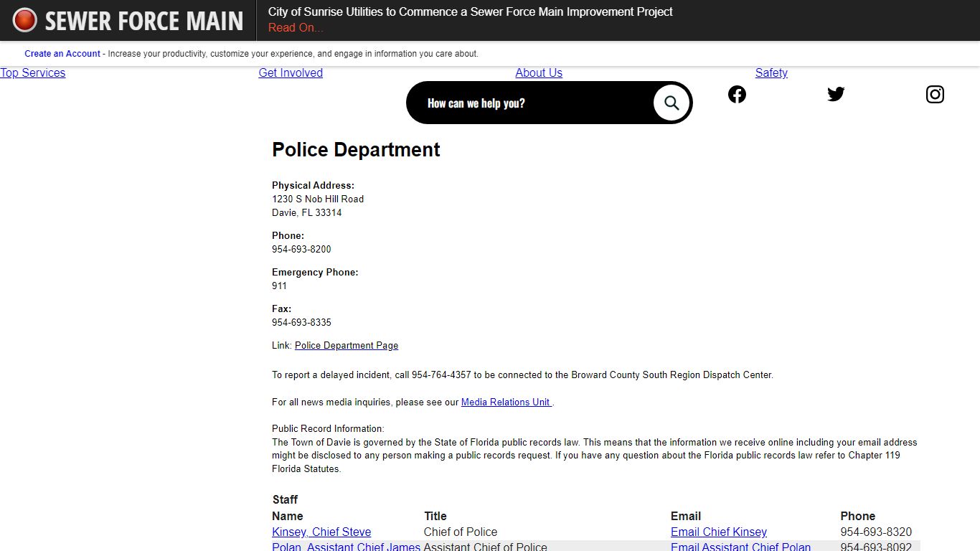Viewport: 980px width, 551px height.
Task: Open Kinsey, Chief Steve staff profile
Action: click(321, 532)
